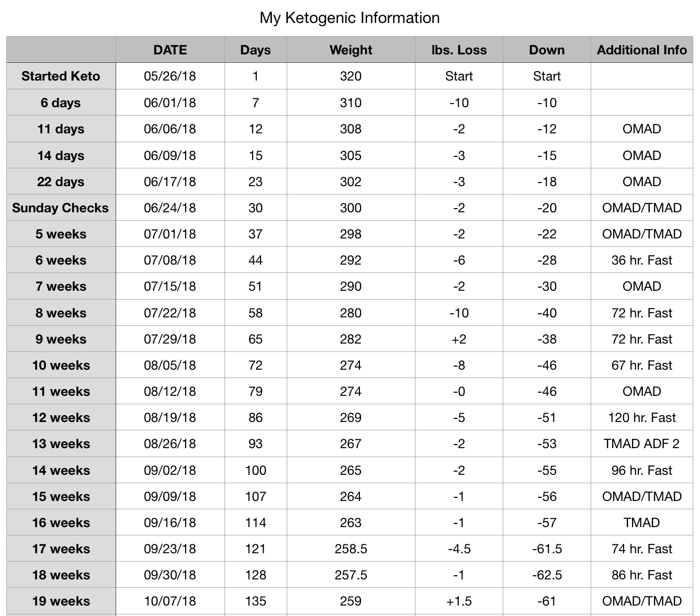This screenshot has width=700, height=616.
Task: Select the Days cell showing 100
Action: point(255,470)
